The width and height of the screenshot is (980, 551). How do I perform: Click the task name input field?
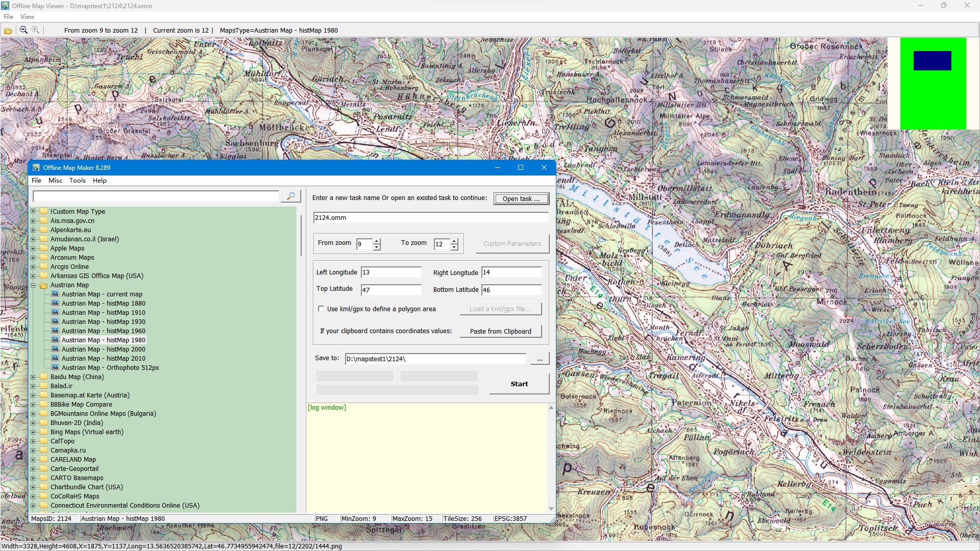(431, 218)
